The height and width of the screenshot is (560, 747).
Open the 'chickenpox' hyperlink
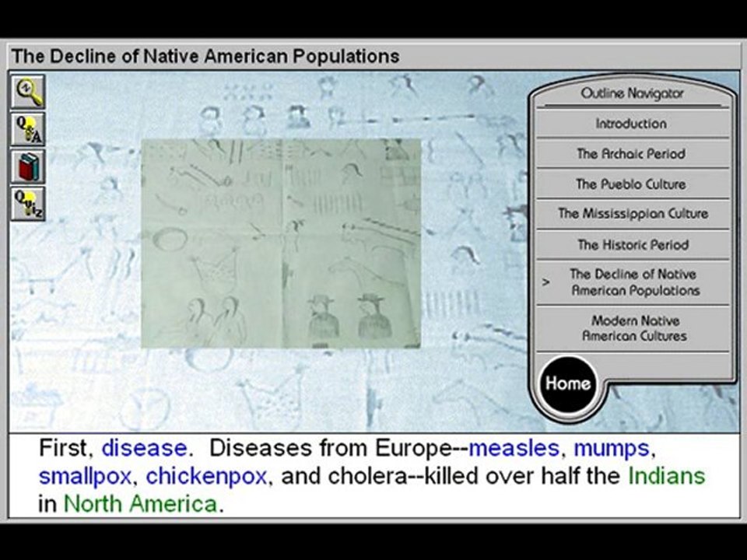pyautogui.click(x=206, y=477)
